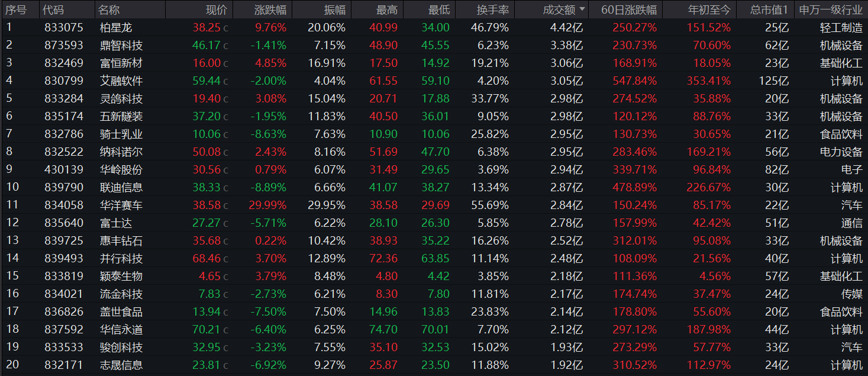Viewport: 868px width, 376px height.
Task: Click 547.84% 60-day gain of 艾融软件
Action: tap(634, 81)
